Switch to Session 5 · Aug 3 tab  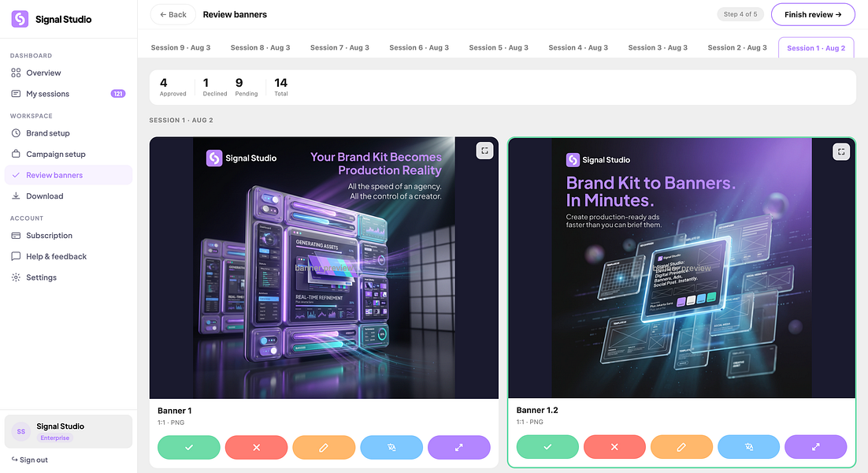tap(499, 47)
